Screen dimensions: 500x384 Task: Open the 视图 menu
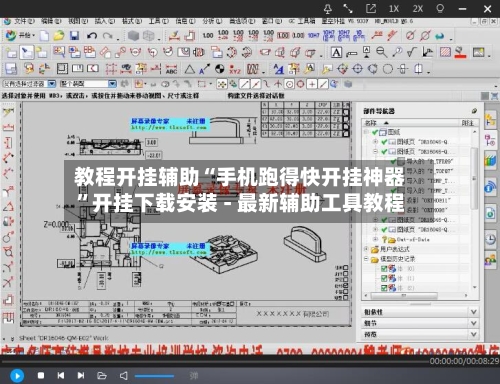pos(78,21)
